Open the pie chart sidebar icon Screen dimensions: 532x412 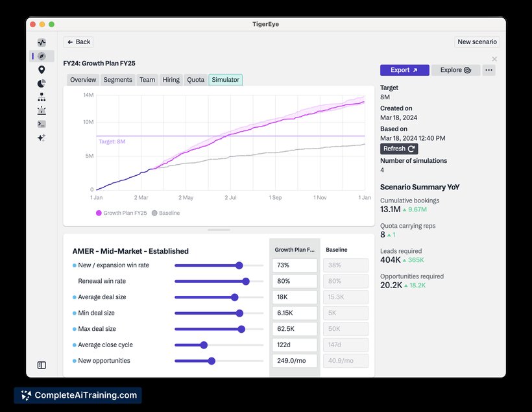[42, 83]
